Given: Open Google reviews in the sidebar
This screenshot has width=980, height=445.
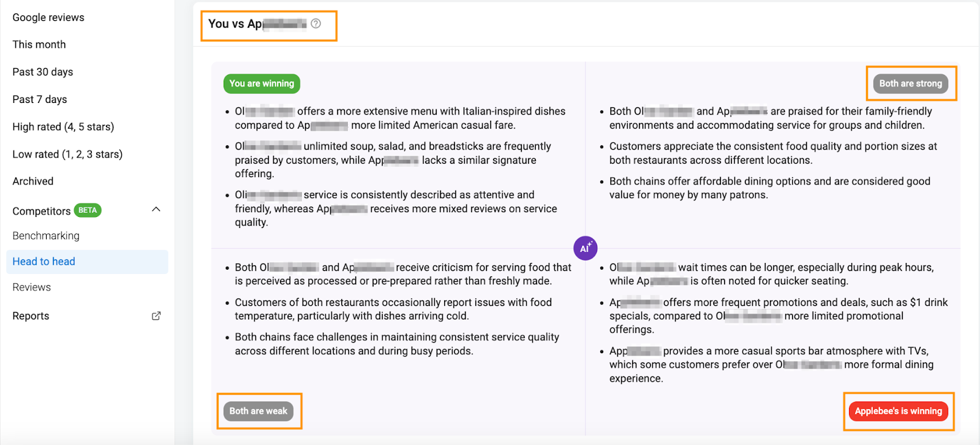Looking at the screenshot, I should click(x=48, y=17).
